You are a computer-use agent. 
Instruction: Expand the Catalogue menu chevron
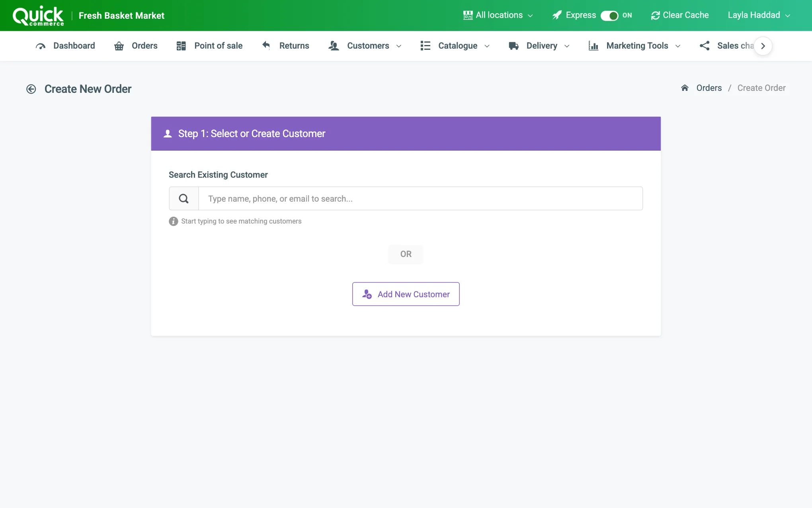tap(487, 46)
